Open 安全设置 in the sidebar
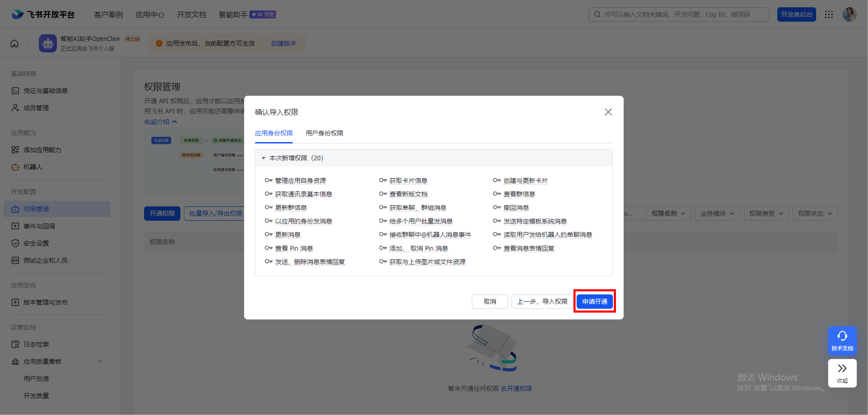The width and height of the screenshot is (868, 415). coord(36,243)
